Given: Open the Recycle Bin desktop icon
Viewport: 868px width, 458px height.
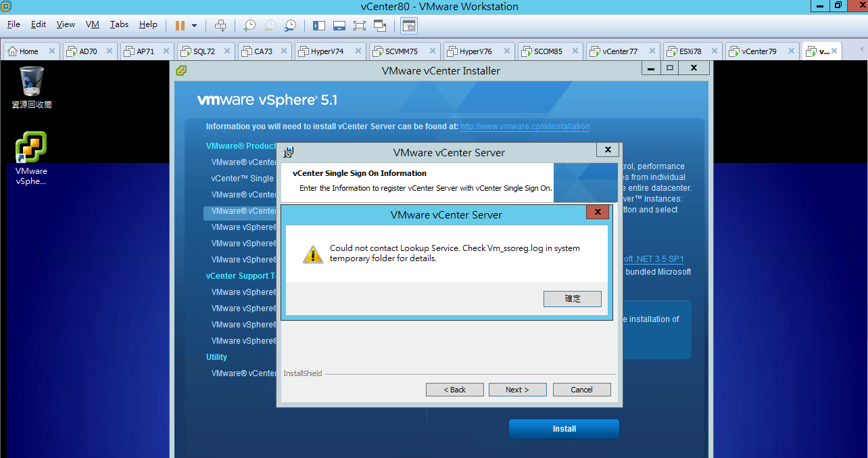Looking at the screenshot, I should point(32,87).
